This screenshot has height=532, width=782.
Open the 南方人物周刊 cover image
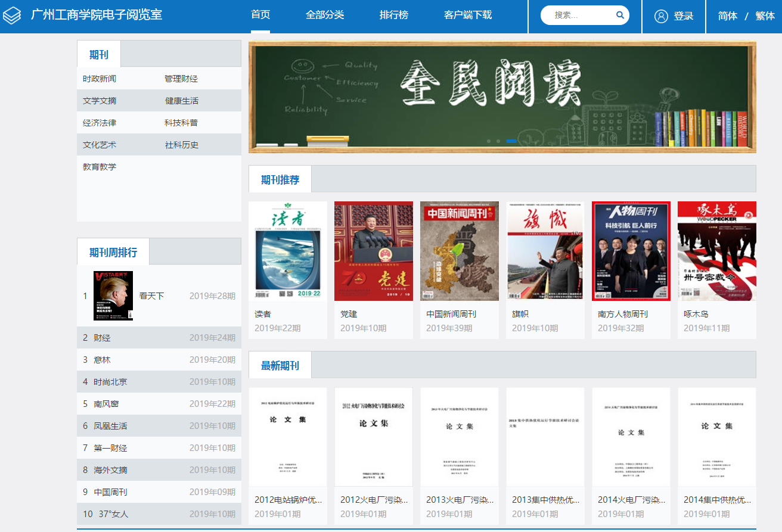631,251
